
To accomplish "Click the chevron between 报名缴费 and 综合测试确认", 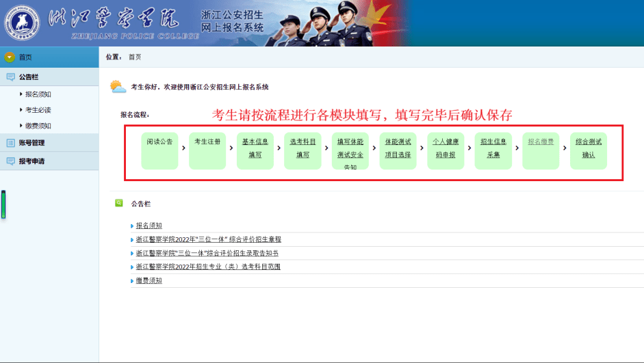I will pyautogui.click(x=565, y=148).
